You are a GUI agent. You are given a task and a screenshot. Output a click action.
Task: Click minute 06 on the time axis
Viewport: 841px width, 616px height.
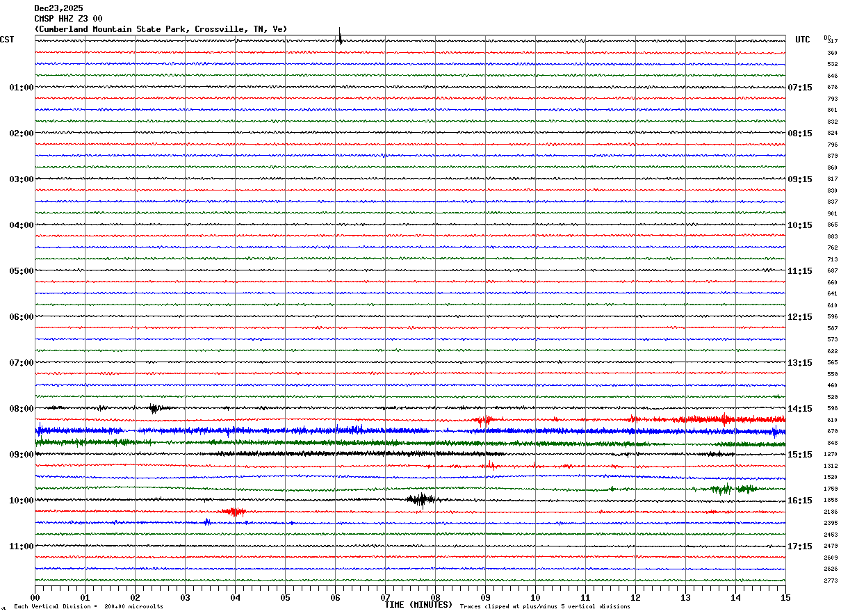[335, 597]
